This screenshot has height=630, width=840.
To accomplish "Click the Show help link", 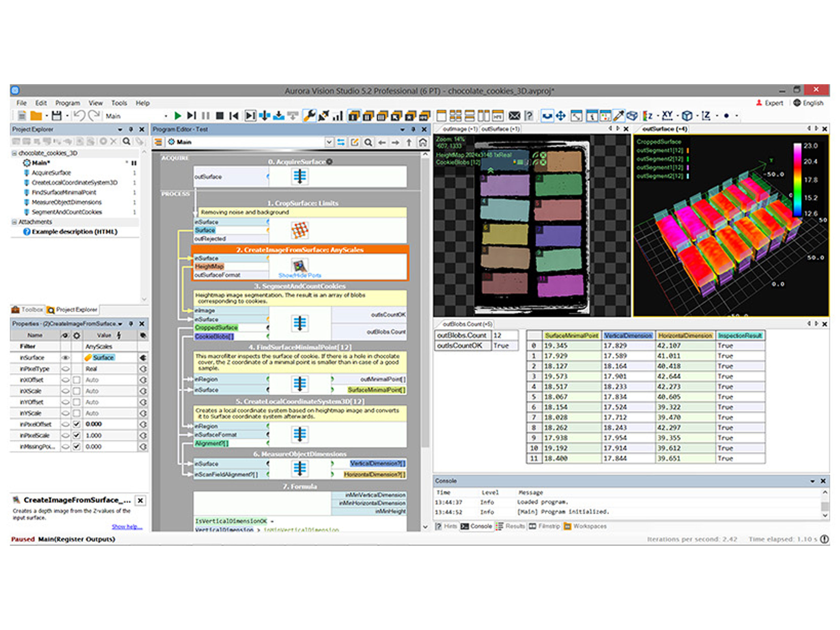I will click(x=127, y=526).
